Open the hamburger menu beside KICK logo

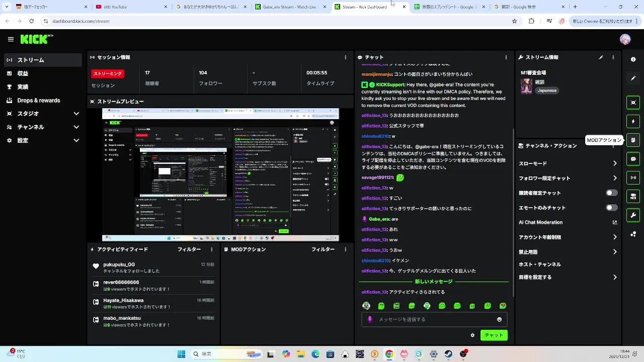tap(11, 39)
